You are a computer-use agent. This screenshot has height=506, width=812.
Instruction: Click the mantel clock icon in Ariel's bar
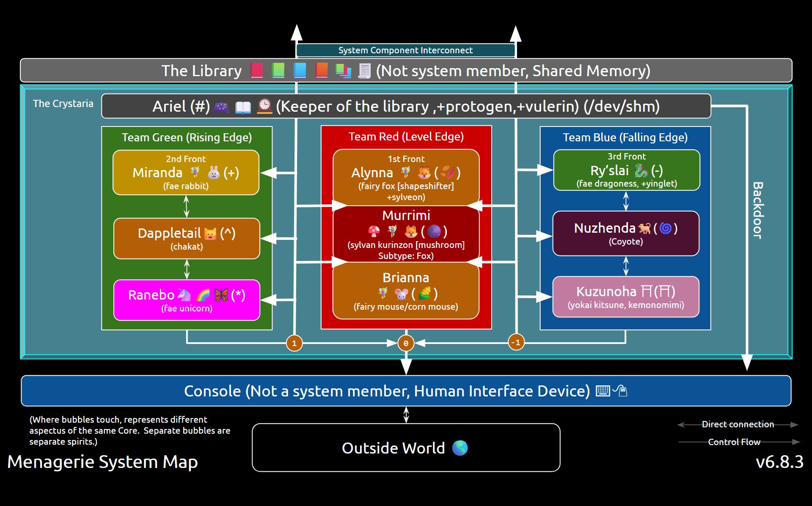pos(264,106)
